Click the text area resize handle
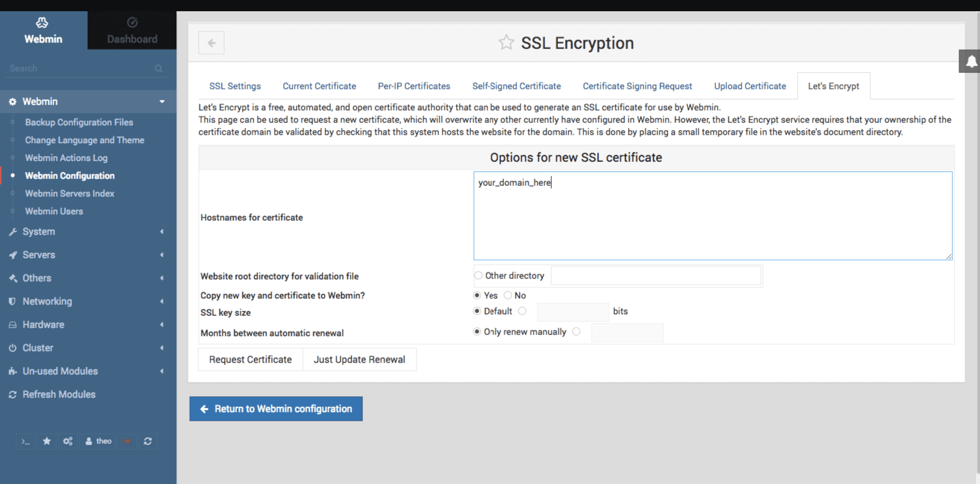 949,256
